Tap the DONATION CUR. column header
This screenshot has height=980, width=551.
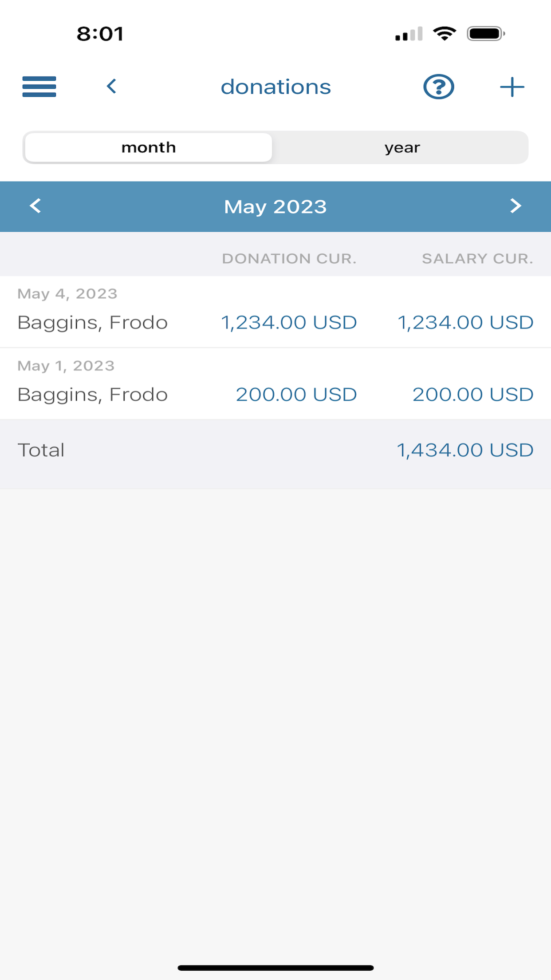tap(289, 259)
